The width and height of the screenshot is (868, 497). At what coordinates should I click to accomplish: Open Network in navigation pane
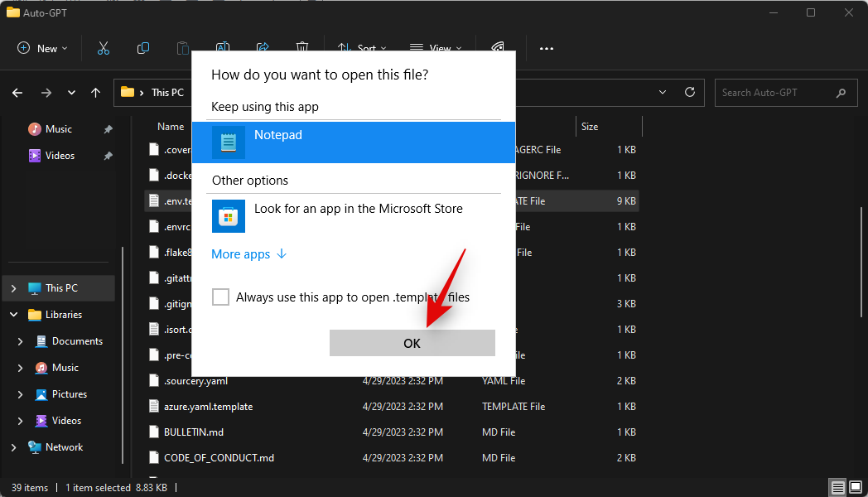(65, 447)
